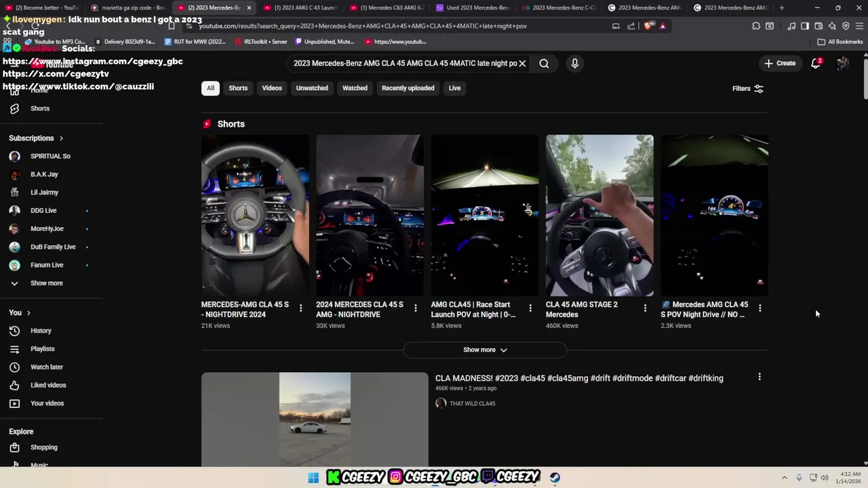
Task: Open History in the sidebar
Action: (x=41, y=331)
